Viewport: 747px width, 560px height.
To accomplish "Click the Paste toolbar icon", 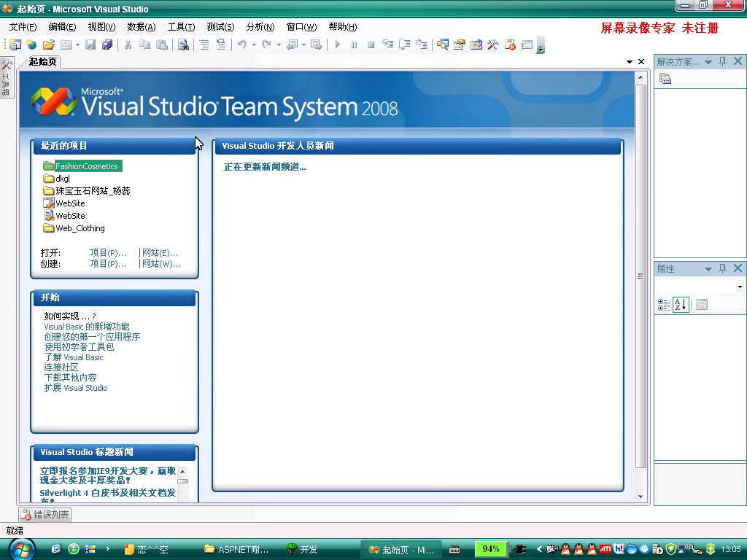I will (x=162, y=44).
